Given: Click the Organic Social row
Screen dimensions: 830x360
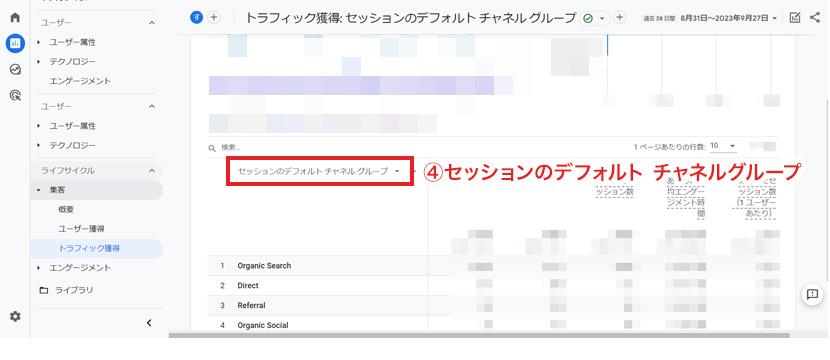Looking at the screenshot, I should coord(263,325).
